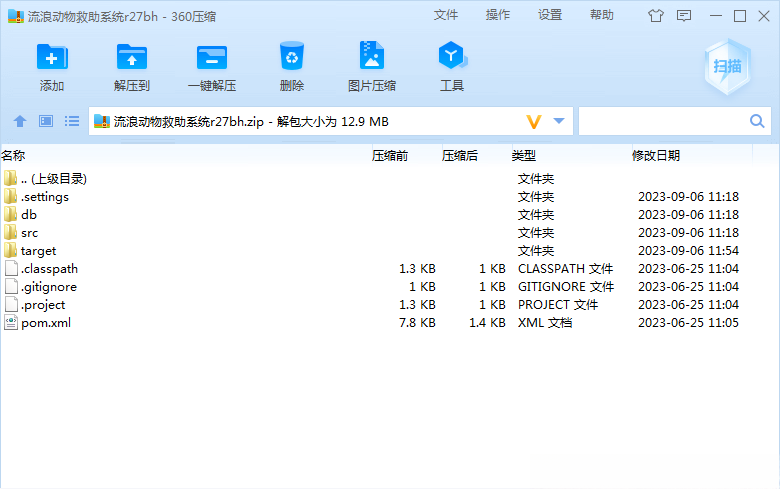Click the search magnifier icon

tap(757, 121)
